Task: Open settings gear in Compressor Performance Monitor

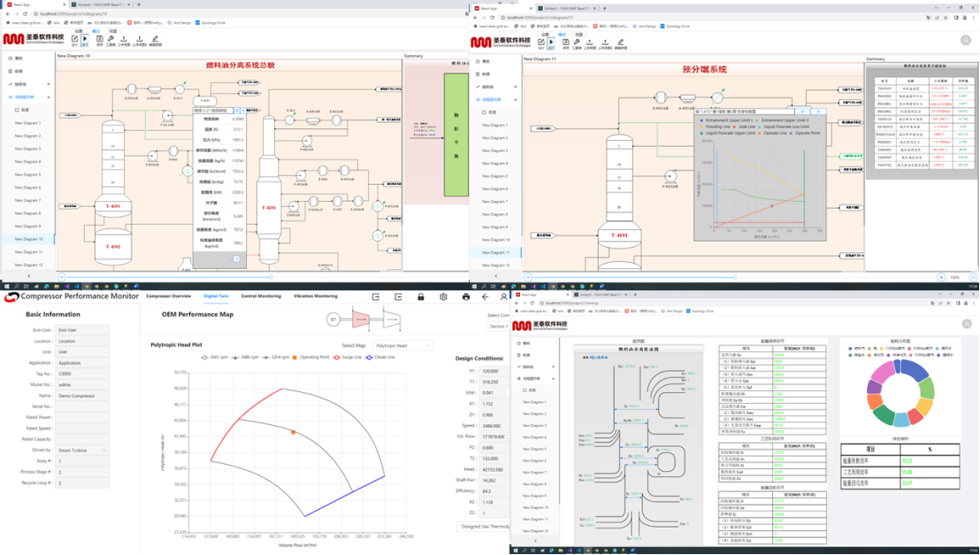Action: tap(443, 297)
